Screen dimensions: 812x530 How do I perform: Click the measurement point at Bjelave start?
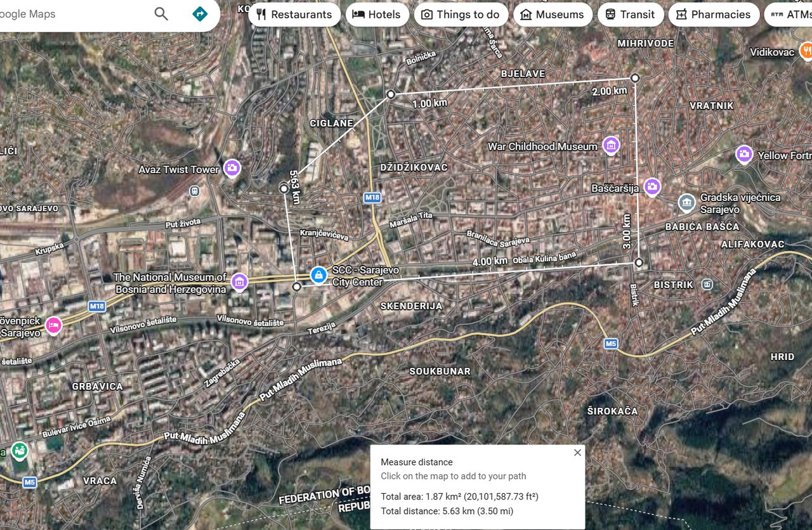pos(391,94)
